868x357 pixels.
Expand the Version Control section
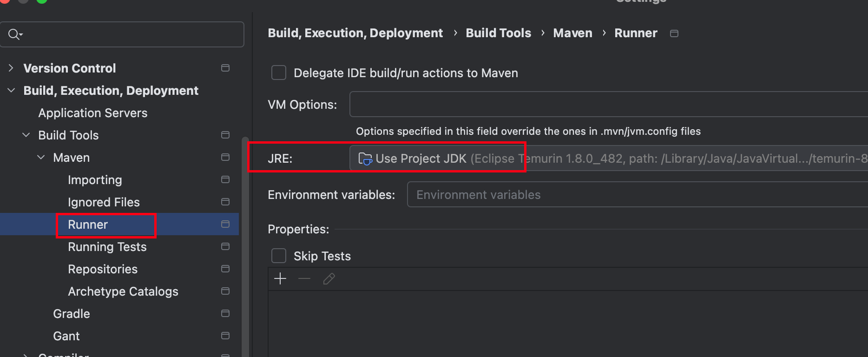click(11, 68)
